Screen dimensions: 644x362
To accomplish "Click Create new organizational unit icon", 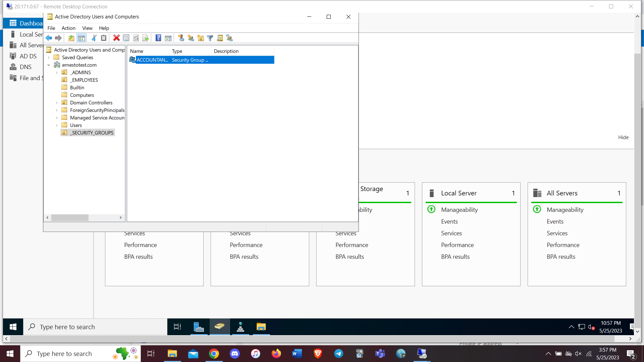I will pyautogui.click(x=201, y=38).
